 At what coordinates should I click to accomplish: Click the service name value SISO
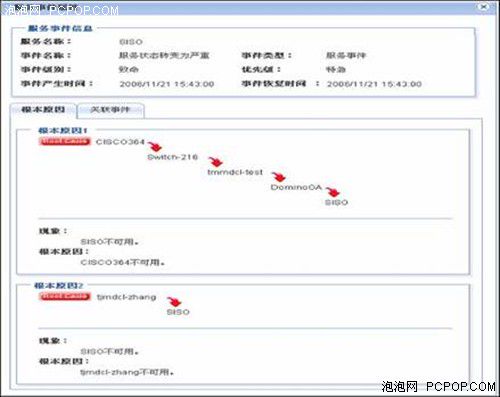[131, 42]
